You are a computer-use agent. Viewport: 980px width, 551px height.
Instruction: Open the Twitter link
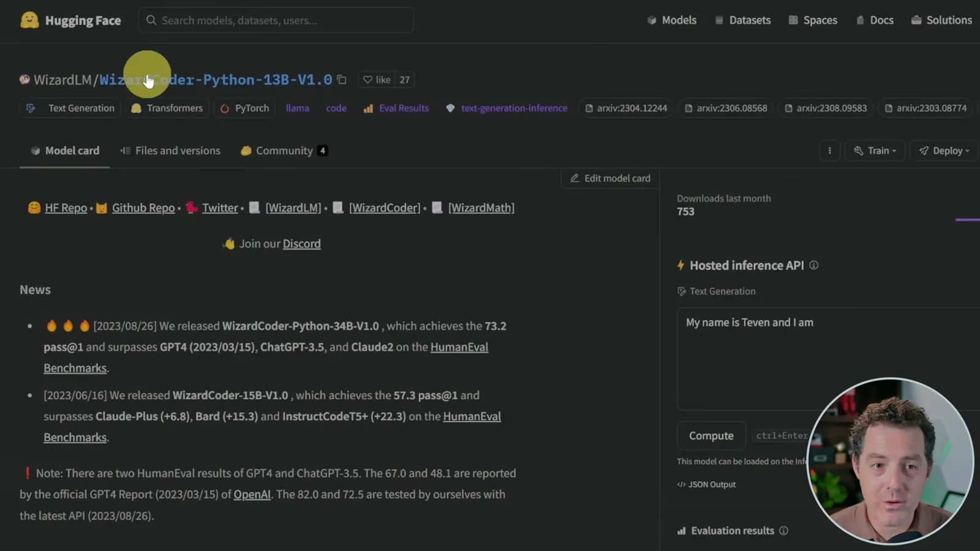(220, 208)
